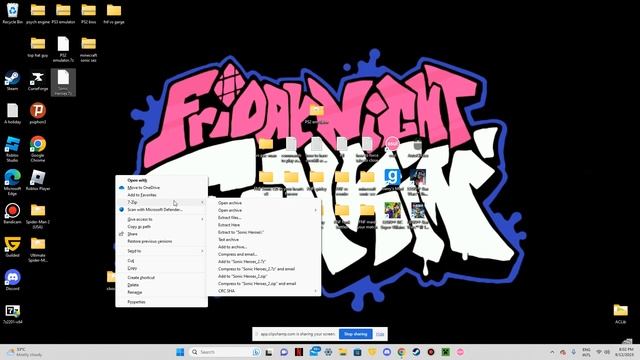Select the psych engine folder
This screenshot has width=640, height=360.
click(x=38, y=13)
